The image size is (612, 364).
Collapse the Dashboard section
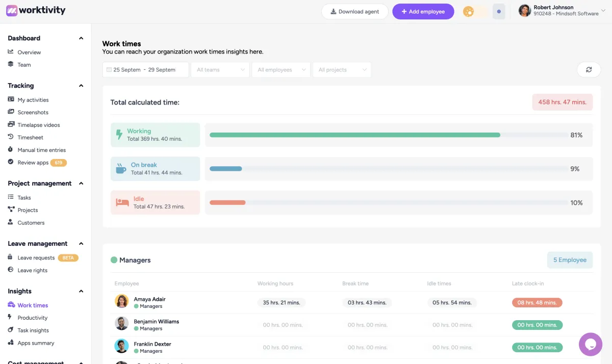pyautogui.click(x=81, y=38)
